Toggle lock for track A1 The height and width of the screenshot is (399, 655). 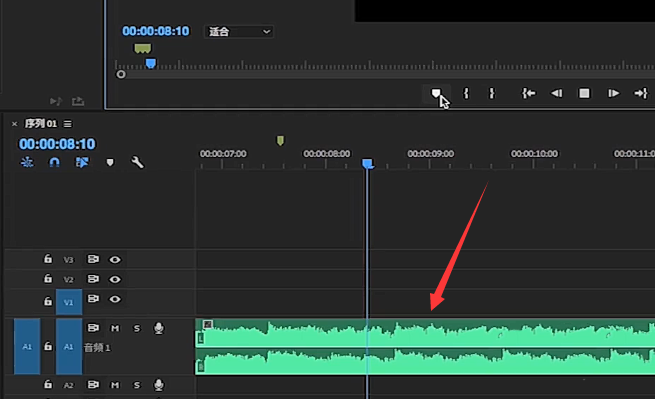pos(48,346)
